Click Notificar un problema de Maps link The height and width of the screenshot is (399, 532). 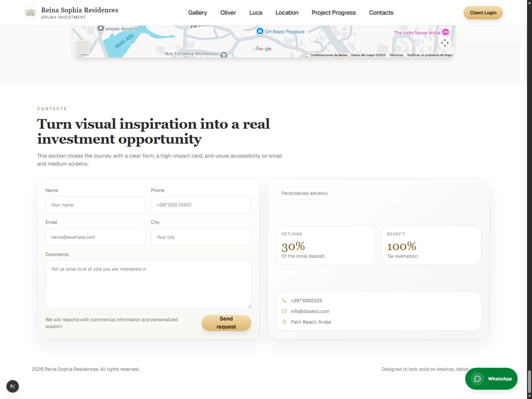click(430, 55)
